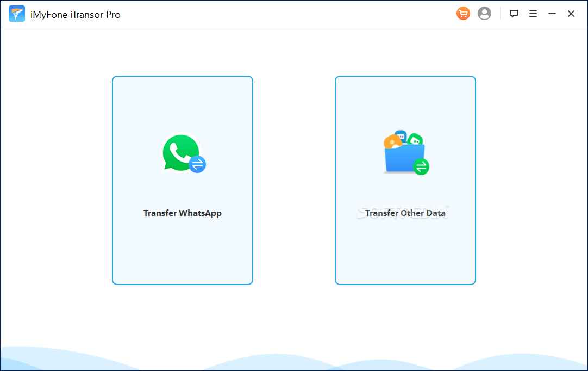Open the user account profile icon

(x=484, y=14)
